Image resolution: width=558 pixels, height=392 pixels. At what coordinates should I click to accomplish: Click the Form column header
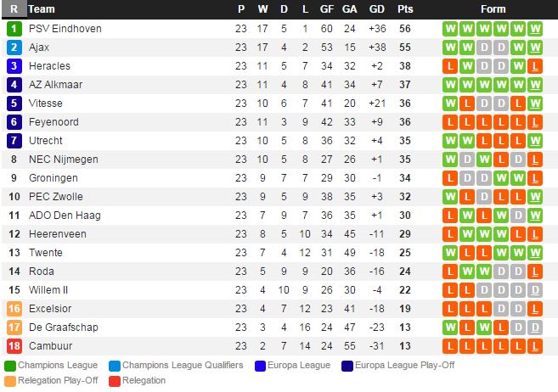coord(493,9)
